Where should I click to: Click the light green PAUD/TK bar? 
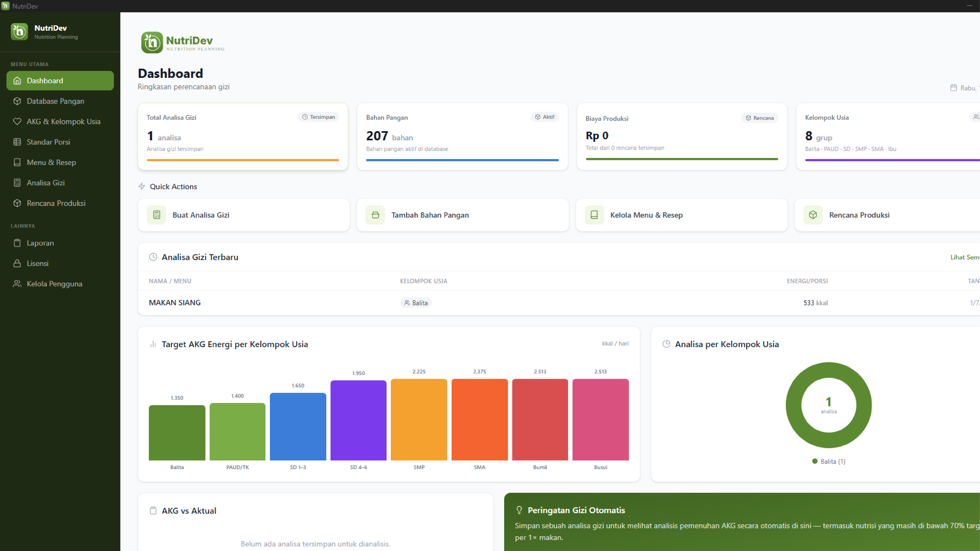pos(237,432)
